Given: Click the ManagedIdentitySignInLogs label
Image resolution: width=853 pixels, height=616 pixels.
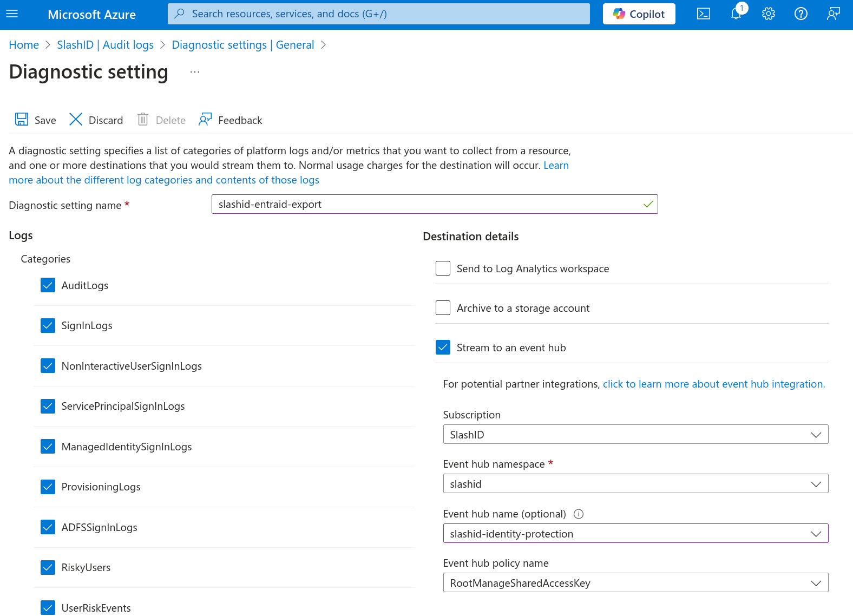Looking at the screenshot, I should (x=127, y=447).
